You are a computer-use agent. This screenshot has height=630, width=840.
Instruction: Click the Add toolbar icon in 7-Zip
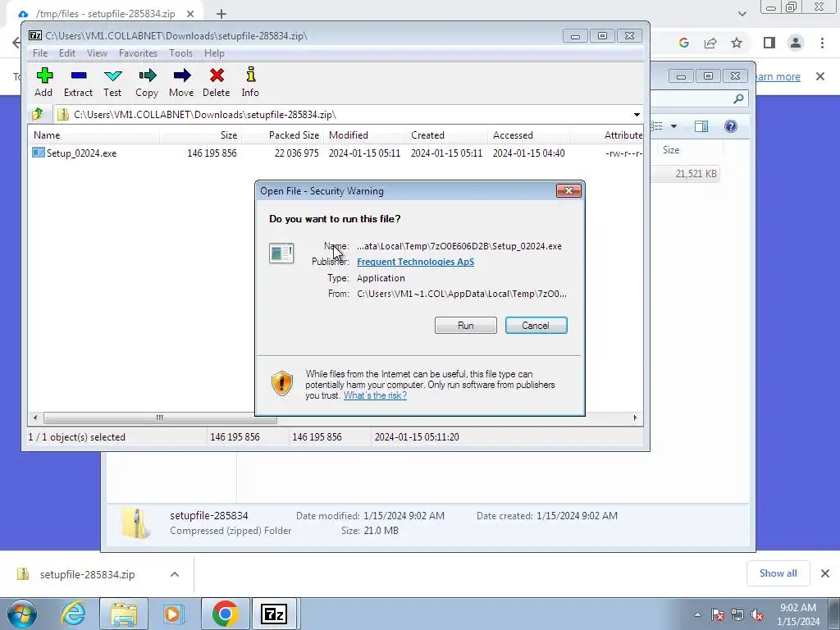pyautogui.click(x=44, y=82)
